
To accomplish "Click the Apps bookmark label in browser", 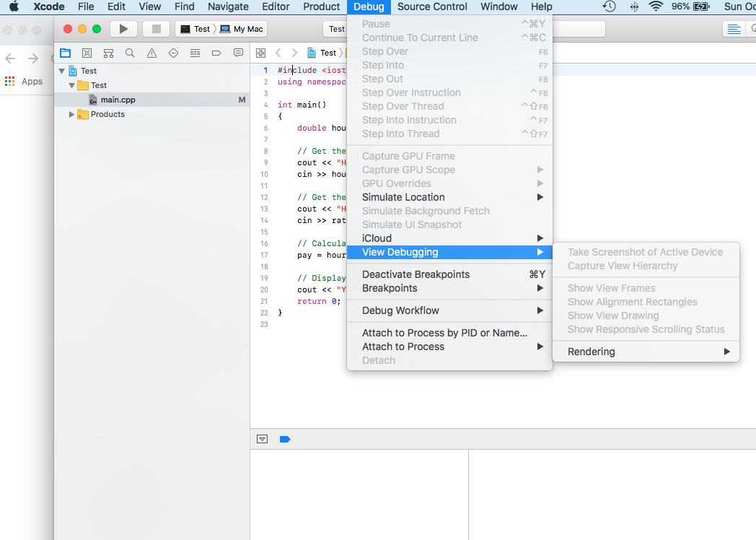I will coord(32,81).
